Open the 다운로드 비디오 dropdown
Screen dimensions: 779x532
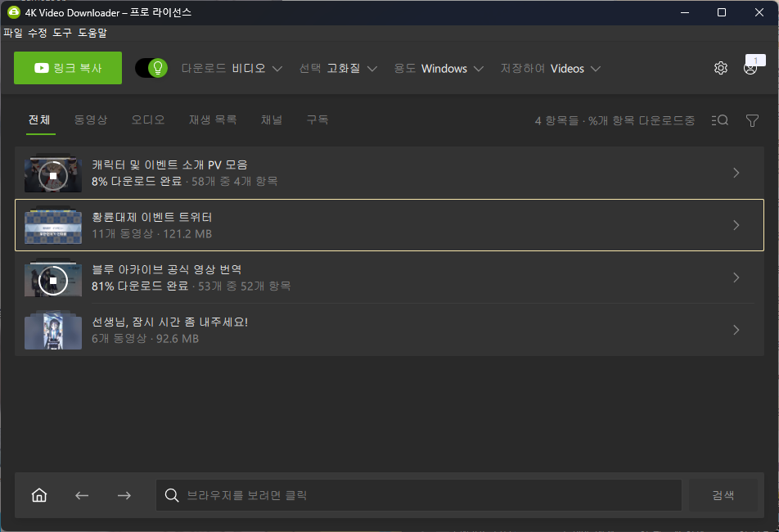pos(232,69)
